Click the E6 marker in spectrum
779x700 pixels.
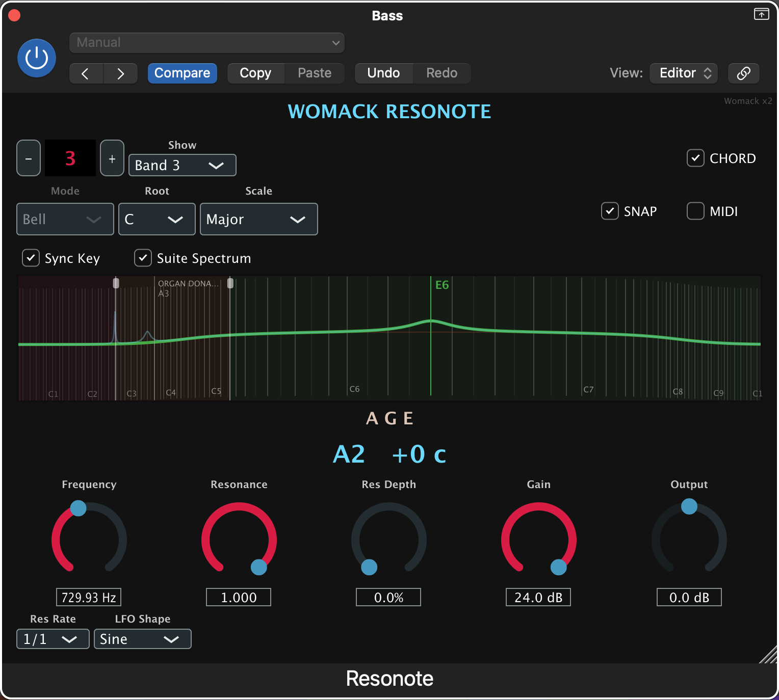click(442, 285)
